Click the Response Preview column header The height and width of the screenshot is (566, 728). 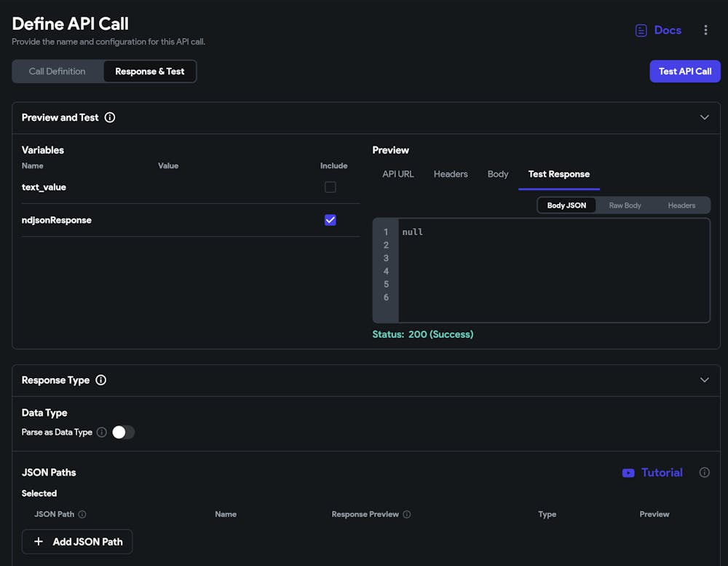point(365,514)
